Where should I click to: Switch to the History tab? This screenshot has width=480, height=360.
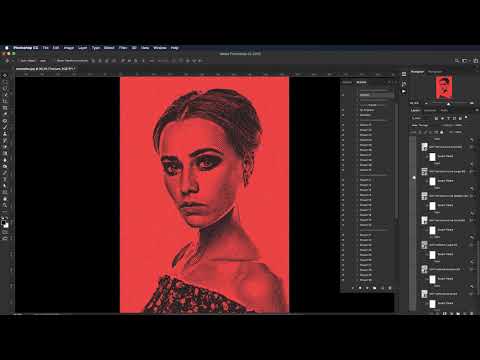347,82
